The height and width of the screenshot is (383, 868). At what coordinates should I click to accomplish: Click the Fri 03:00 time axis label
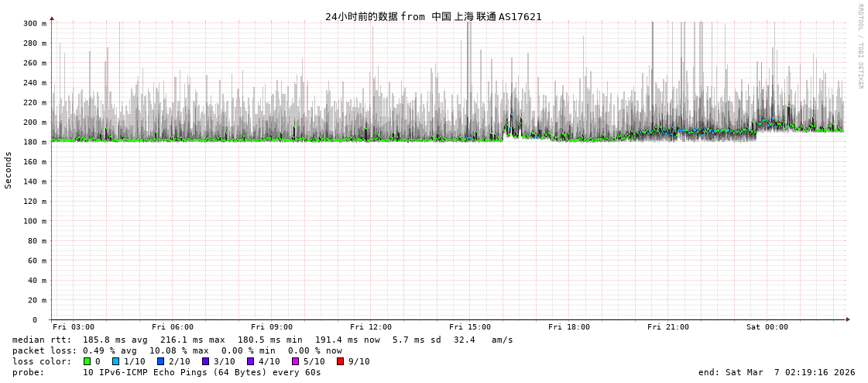74,327
